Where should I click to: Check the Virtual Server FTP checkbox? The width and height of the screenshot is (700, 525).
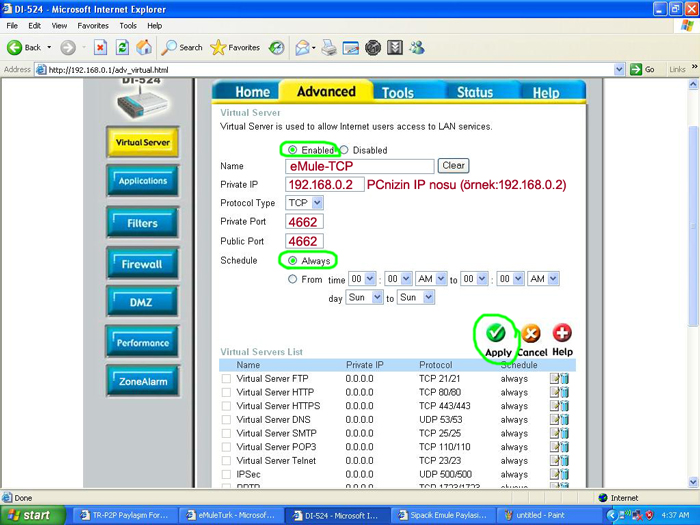[226, 379]
